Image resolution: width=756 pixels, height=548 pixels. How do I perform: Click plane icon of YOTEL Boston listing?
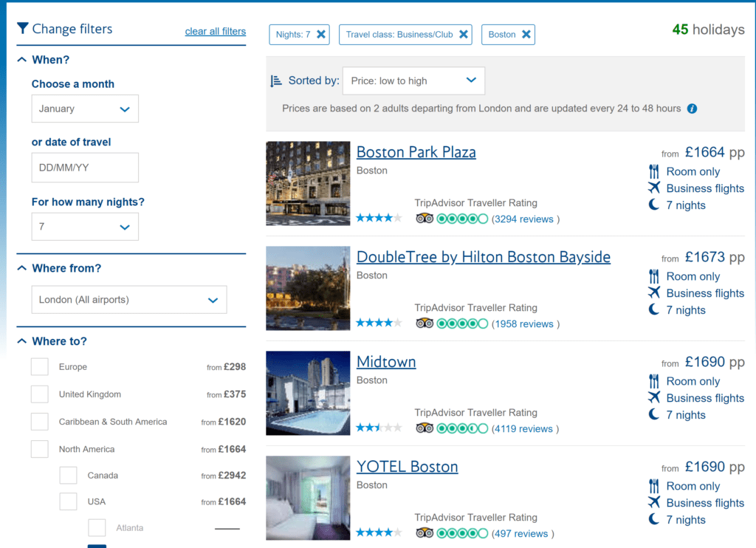click(654, 502)
